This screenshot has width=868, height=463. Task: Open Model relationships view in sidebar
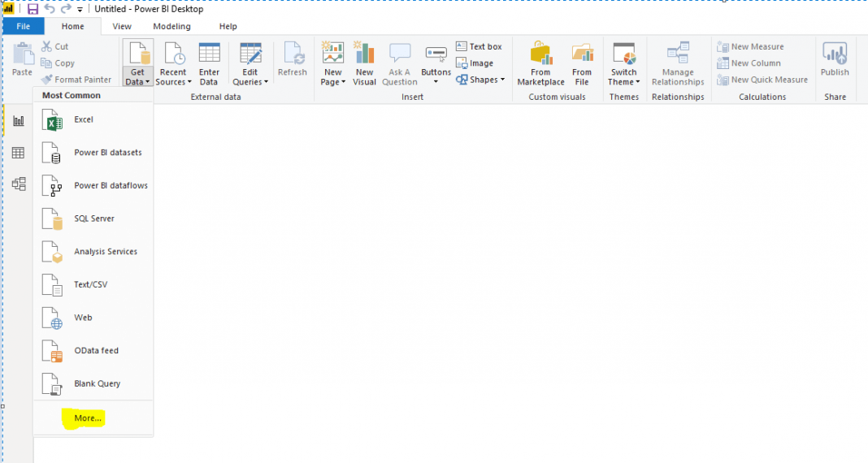(18, 184)
